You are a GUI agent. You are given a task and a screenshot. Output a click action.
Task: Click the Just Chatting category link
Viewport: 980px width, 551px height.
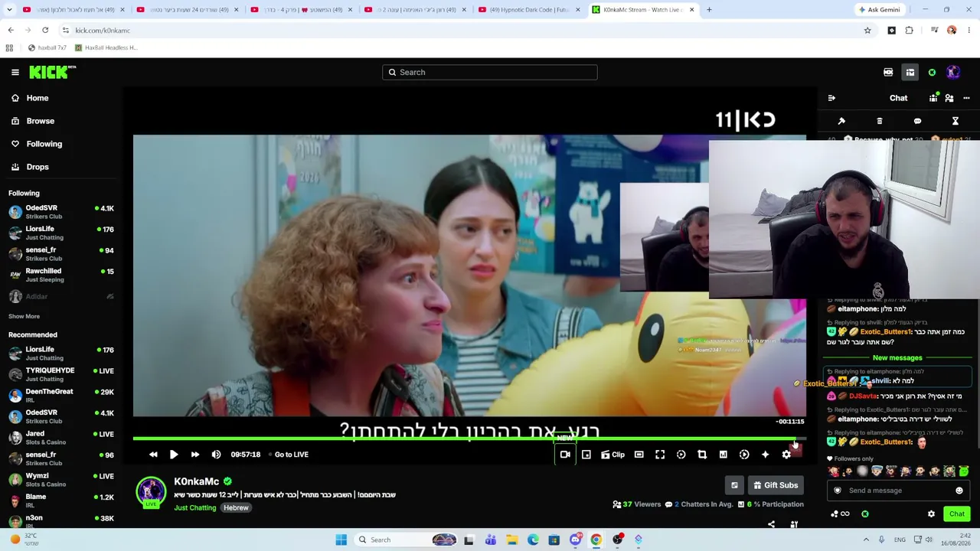point(195,507)
